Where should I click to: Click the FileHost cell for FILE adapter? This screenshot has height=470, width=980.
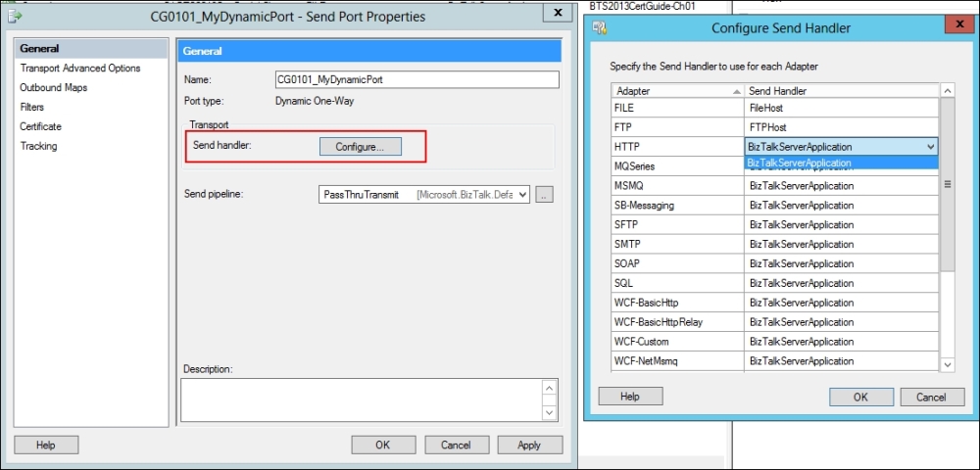tap(841, 108)
